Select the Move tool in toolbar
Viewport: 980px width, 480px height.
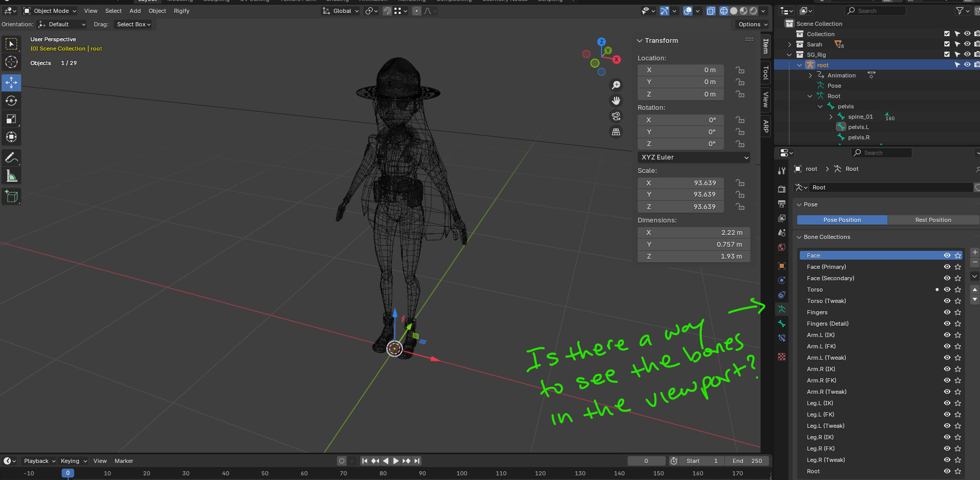[x=11, y=83]
